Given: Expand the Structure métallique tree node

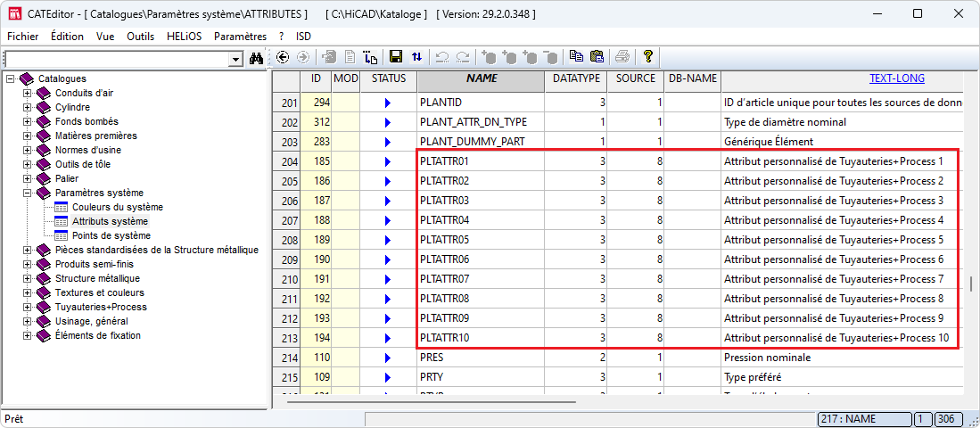Looking at the screenshot, I should tap(27, 278).
